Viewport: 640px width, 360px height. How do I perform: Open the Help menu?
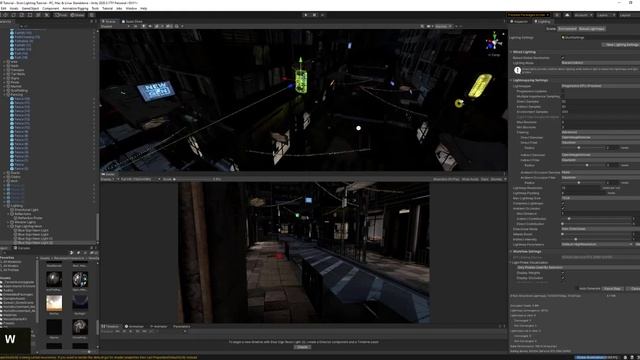(x=144, y=8)
